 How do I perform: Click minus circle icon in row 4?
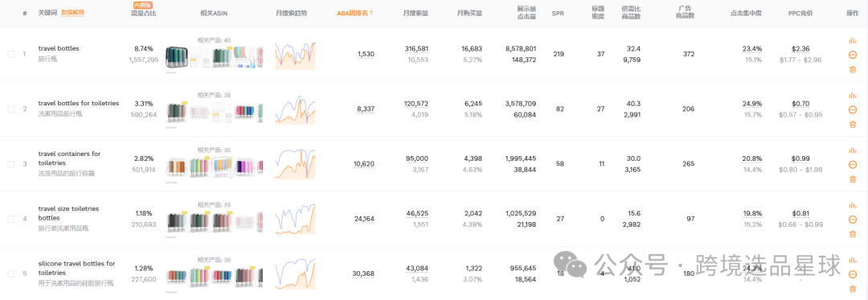[853, 220]
